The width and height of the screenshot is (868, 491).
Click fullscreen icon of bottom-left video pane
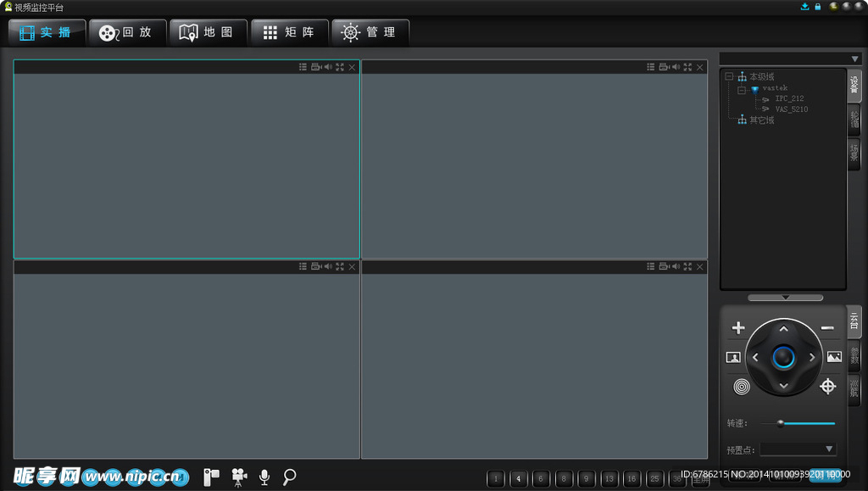coord(340,266)
